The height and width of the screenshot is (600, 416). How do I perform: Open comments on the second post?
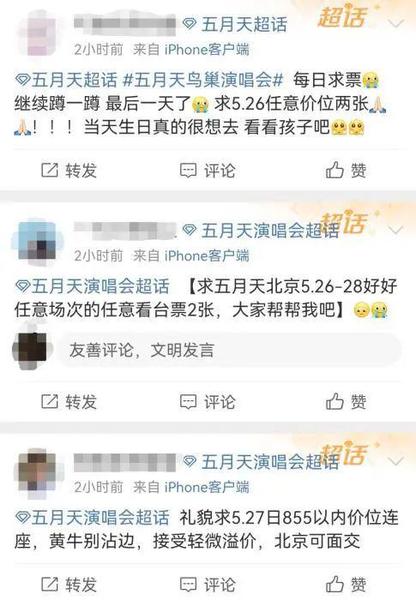coord(208,402)
